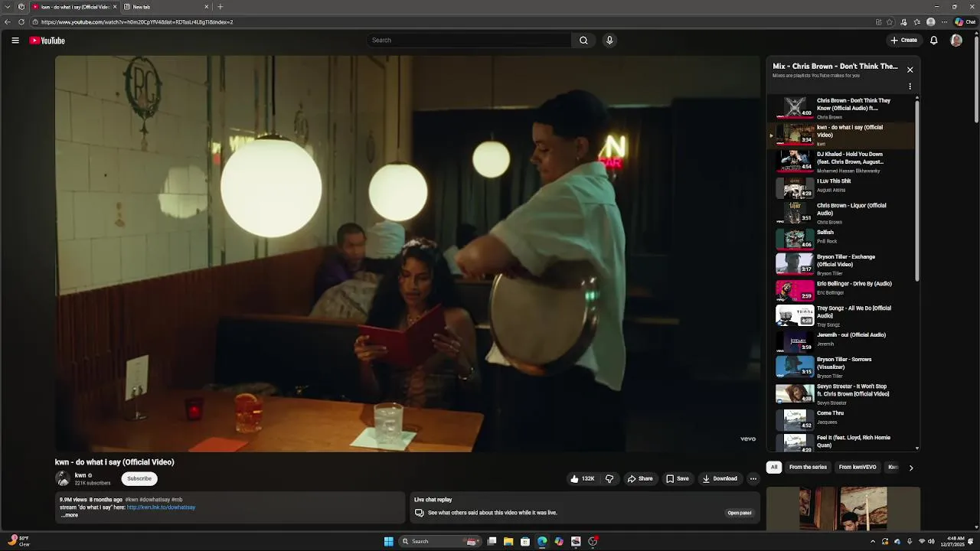This screenshot has height=551, width=980.
Task: Open the kwn channel avatar
Action: pos(63,479)
